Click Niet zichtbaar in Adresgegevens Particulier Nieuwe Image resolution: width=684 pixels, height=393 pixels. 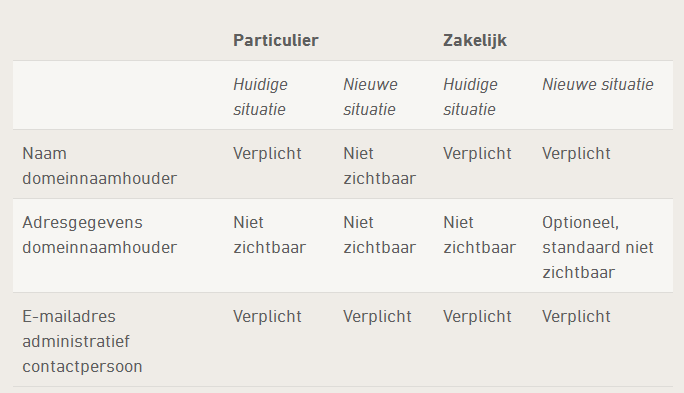pos(380,235)
